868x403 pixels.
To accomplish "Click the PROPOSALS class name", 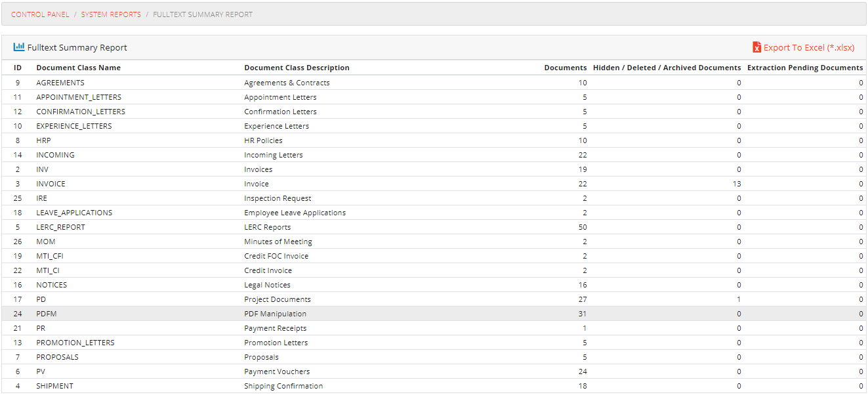I will 57,357.
